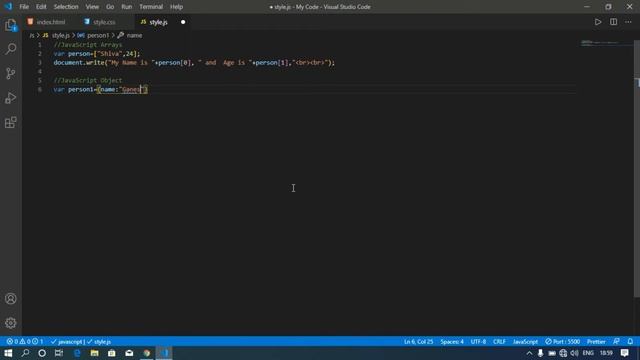Click the feedback icon in status bar

[616, 342]
